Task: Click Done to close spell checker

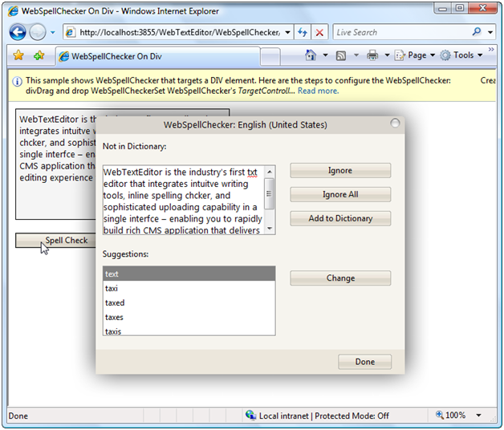Action: point(364,362)
